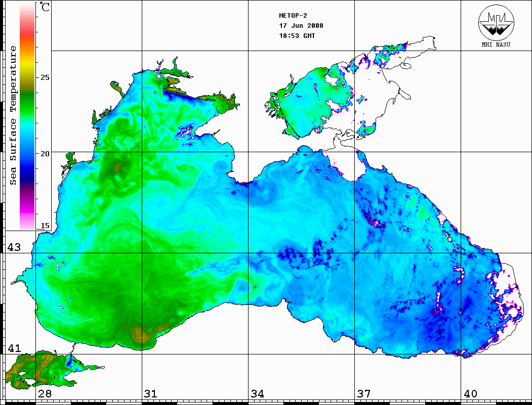Click the longitude label 31
532x405 pixels.
click(151, 394)
